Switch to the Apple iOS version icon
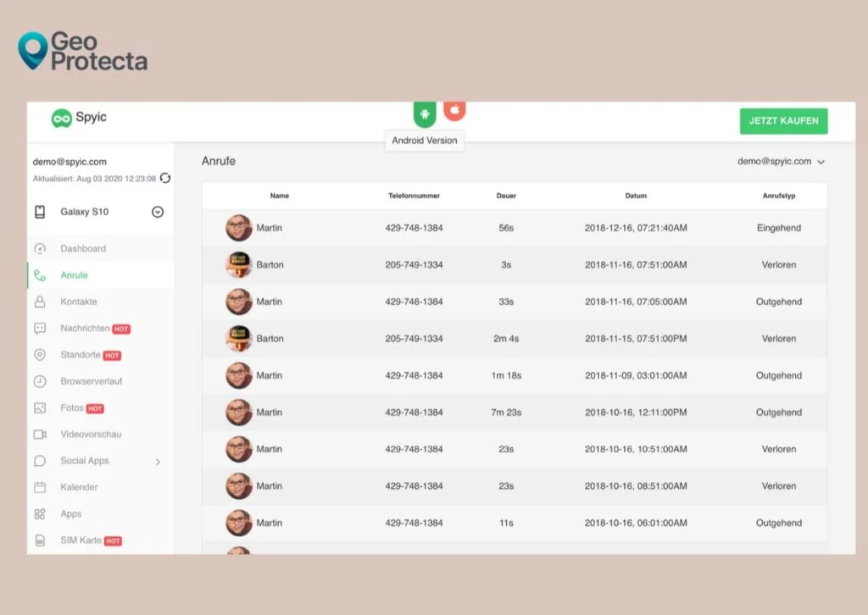The width and height of the screenshot is (868, 615). (454, 111)
